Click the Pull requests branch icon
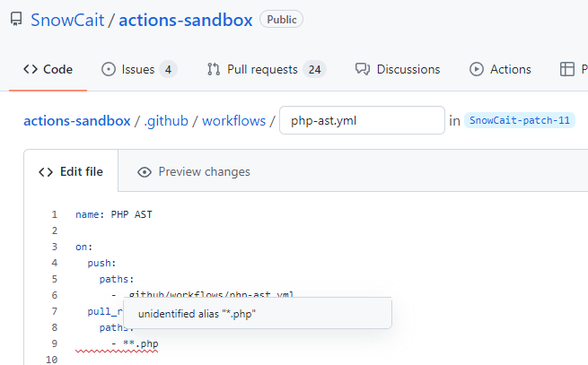 click(x=214, y=69)
